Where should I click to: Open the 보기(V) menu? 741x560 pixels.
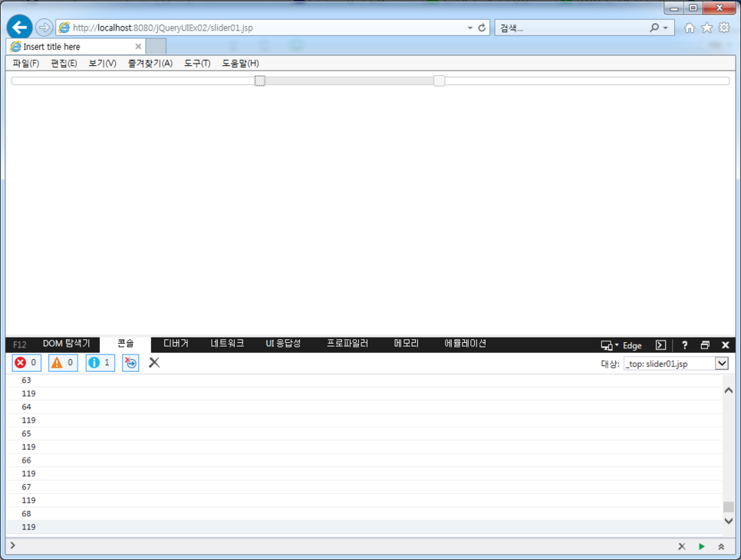(103, 64)
